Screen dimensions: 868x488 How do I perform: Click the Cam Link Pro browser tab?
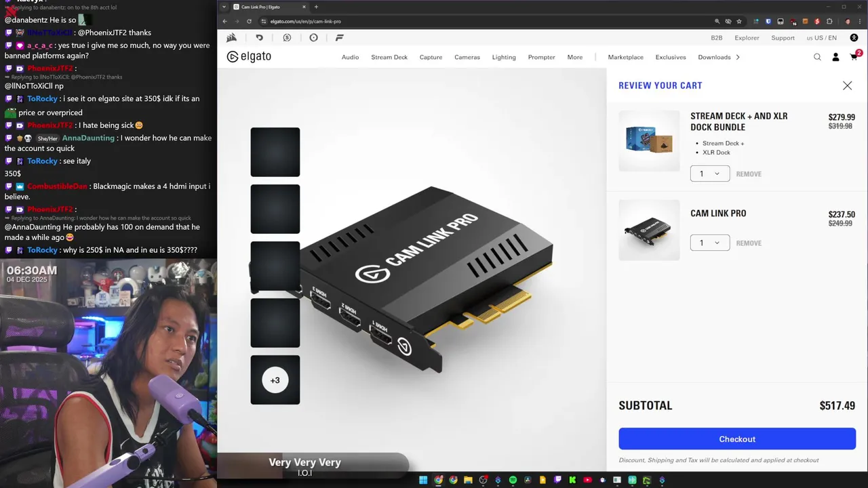[x=268, y=7]
